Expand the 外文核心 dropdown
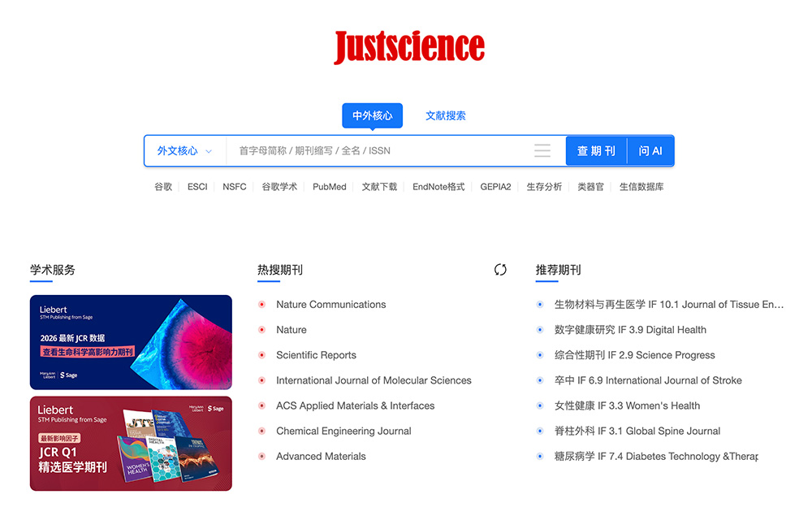 (x=185, y=151)
